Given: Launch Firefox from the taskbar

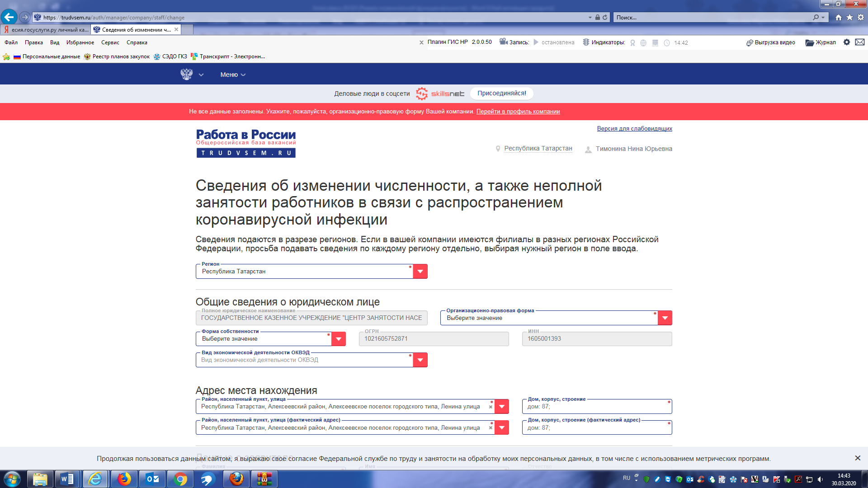Looking at the screenshot, I should (124, 479).
